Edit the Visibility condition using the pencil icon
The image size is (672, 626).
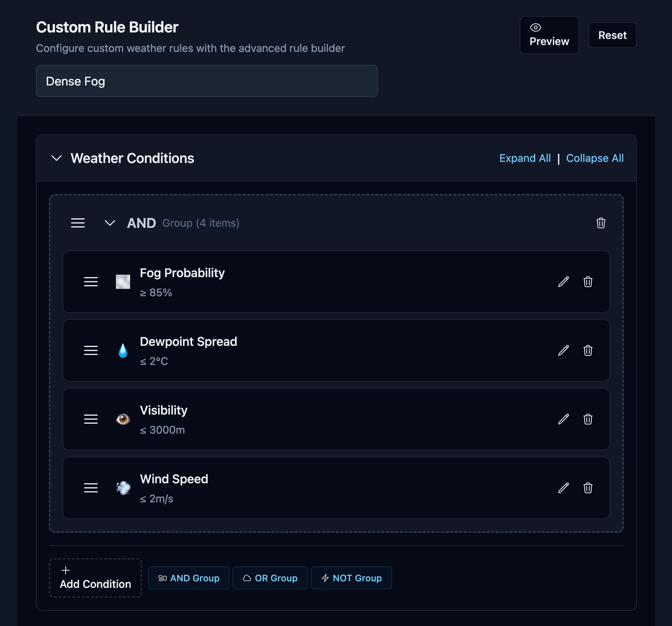pyautogui.click(x=563, y=419)
